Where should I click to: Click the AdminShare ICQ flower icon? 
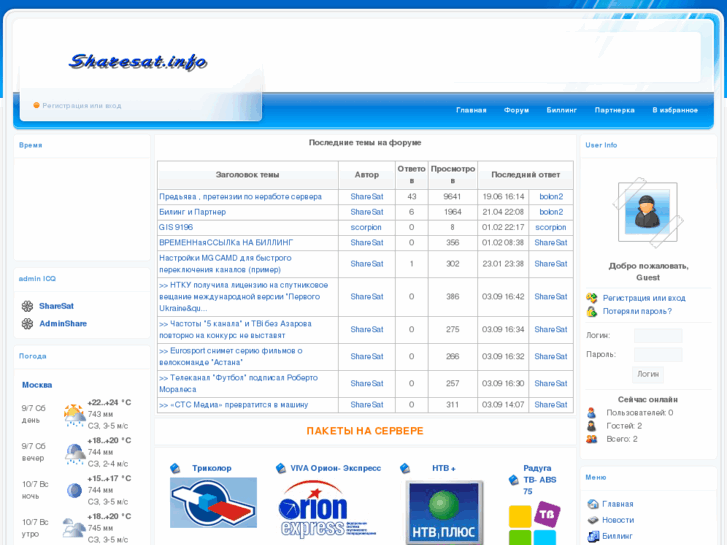coord(27,324)
